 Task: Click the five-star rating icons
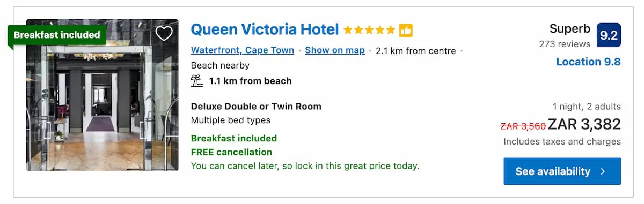click(x=369, y=30)
